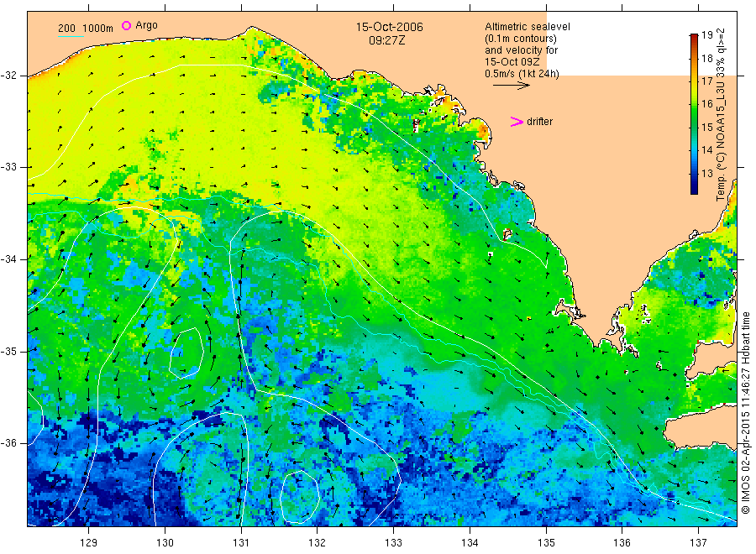Click the velocity scale reference arrow

click(x=511, y=86)
